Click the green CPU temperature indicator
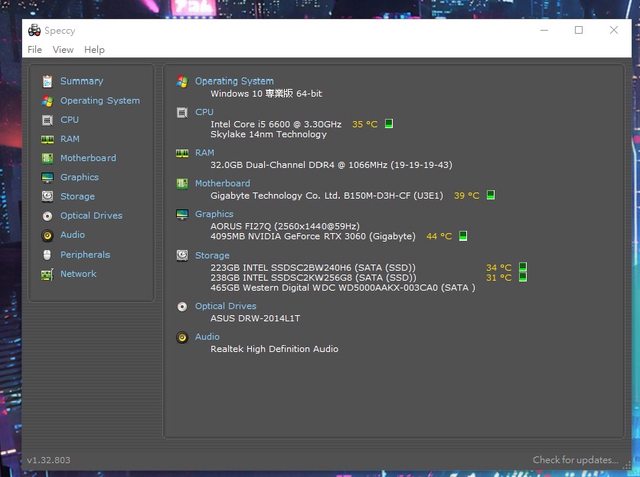 (x=389, y=124)
